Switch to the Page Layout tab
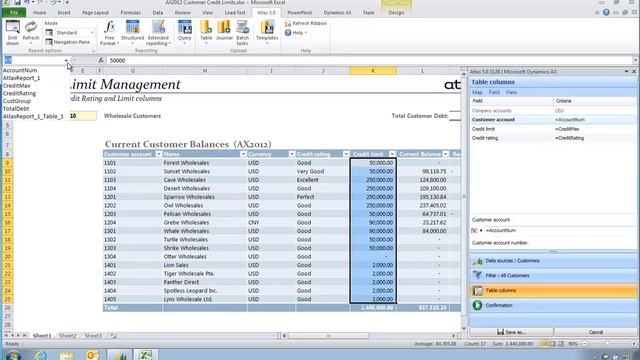Viewport: 640px width, 360px height. pos(96,13)
